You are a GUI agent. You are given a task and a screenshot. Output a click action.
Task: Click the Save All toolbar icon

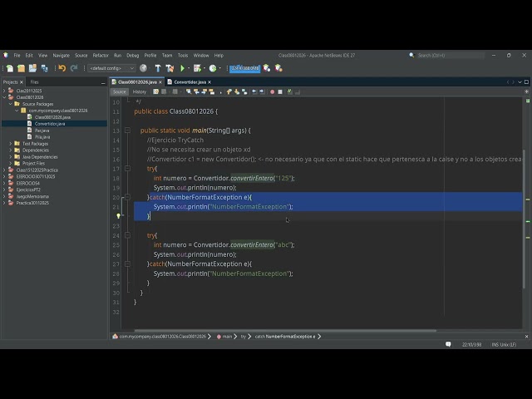pyautogui.click(x=44, y=68)
